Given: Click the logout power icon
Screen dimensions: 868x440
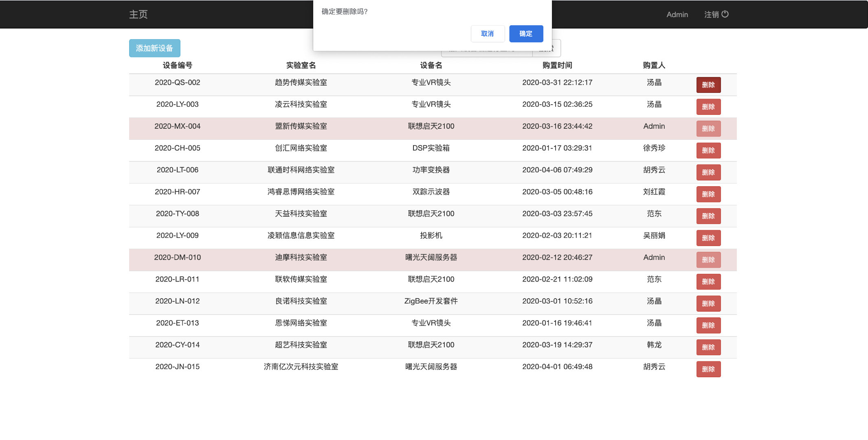Looking at the screenshot, I should pos(725,14).
